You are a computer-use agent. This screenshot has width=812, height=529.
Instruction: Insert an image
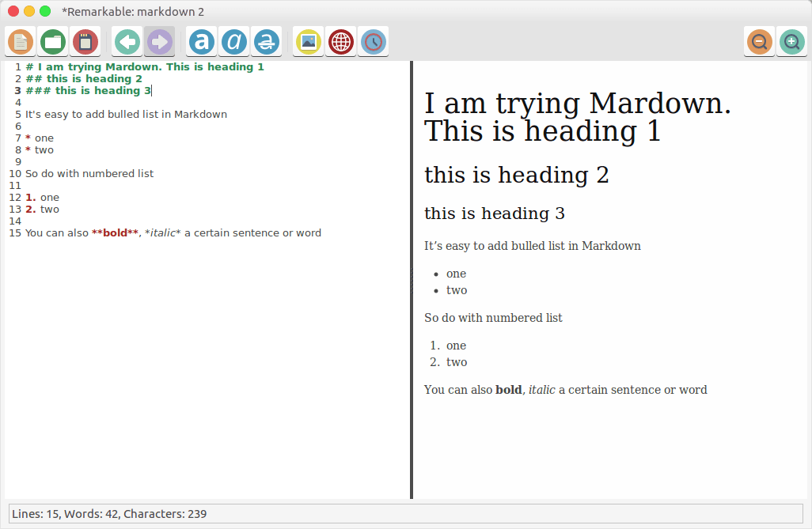point(308,41)
